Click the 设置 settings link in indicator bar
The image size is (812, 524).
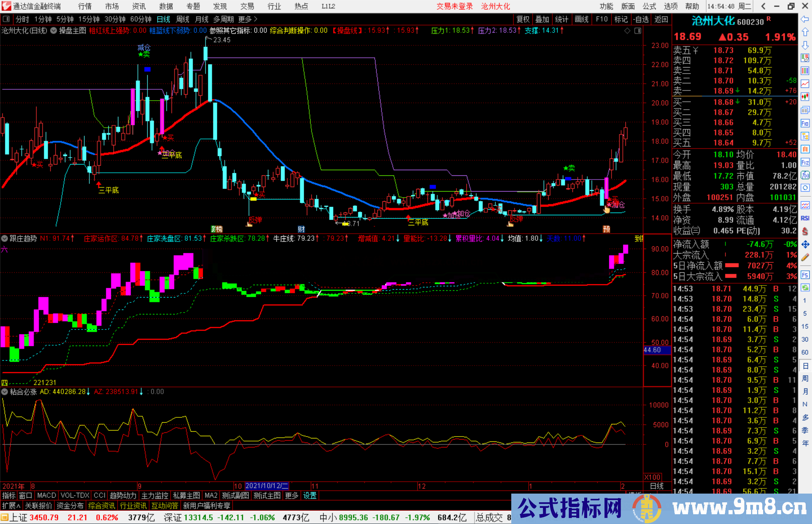click(310, 495)
